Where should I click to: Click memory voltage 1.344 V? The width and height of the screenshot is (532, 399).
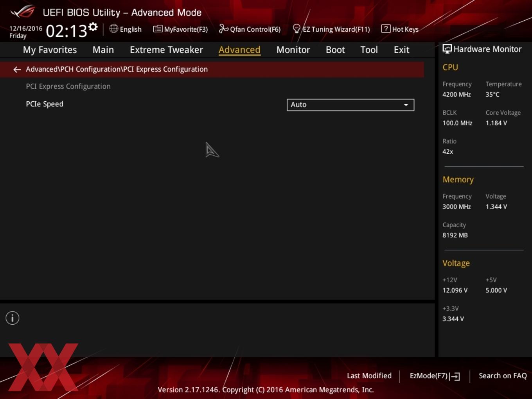click(x=496, y=207)
